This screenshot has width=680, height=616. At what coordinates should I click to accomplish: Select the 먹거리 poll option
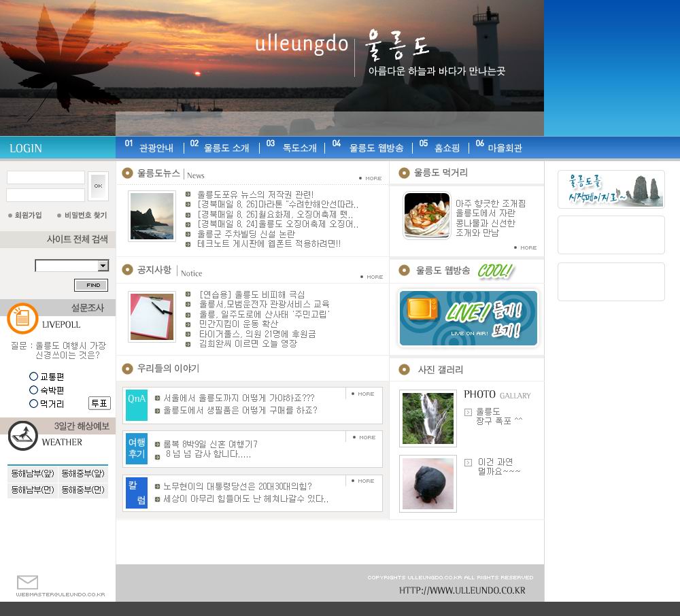click(33, 403)
